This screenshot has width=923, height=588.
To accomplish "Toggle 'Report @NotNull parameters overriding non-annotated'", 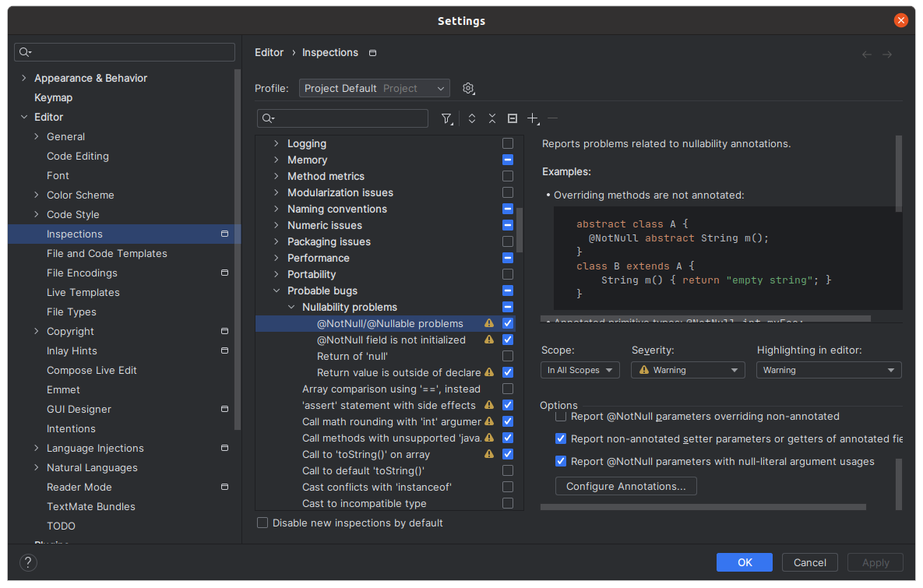I will [x=560, y=416].
